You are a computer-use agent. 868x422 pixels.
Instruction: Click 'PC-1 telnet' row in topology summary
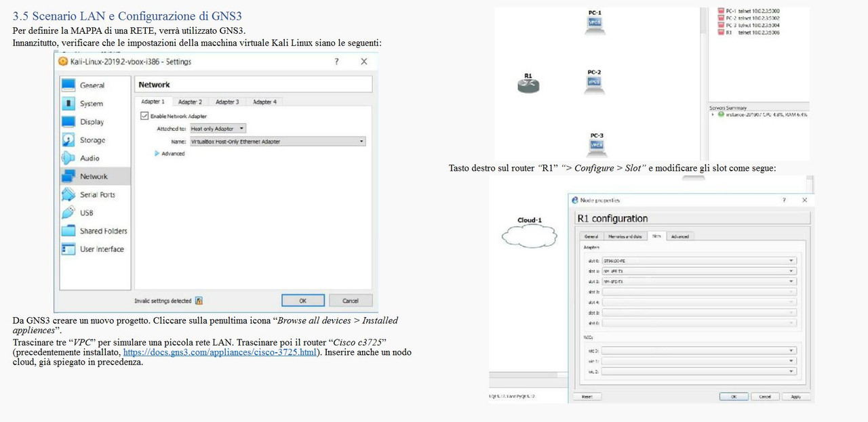pyautogui.click(x=753, y=12)
